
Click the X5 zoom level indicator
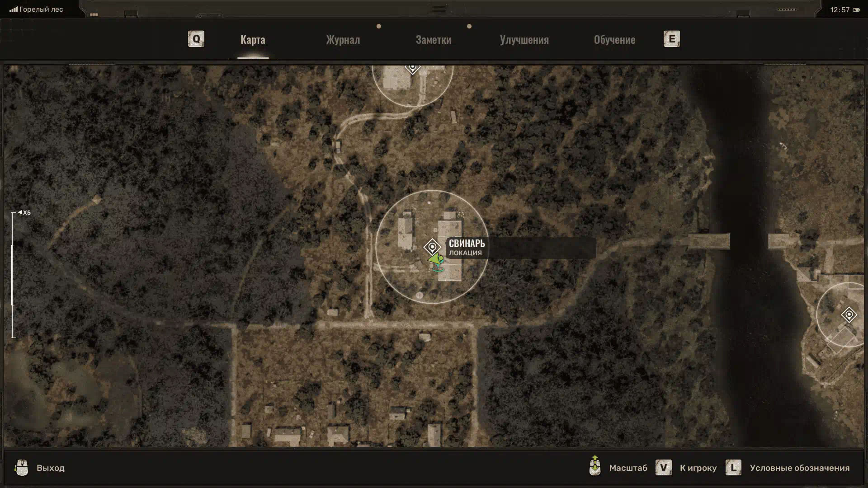[24, 212]
